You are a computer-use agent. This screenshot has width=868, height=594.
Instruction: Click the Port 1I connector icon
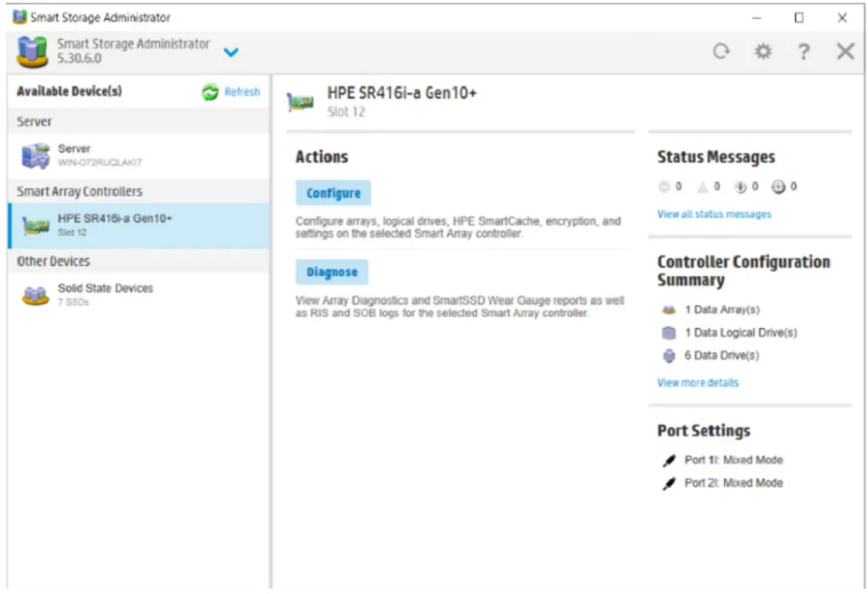tap(669, 461)
